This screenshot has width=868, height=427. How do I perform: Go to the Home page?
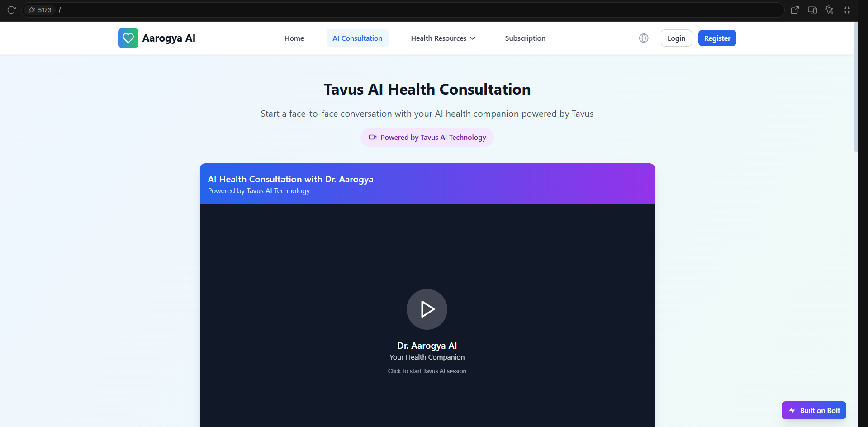click(294, 38)
